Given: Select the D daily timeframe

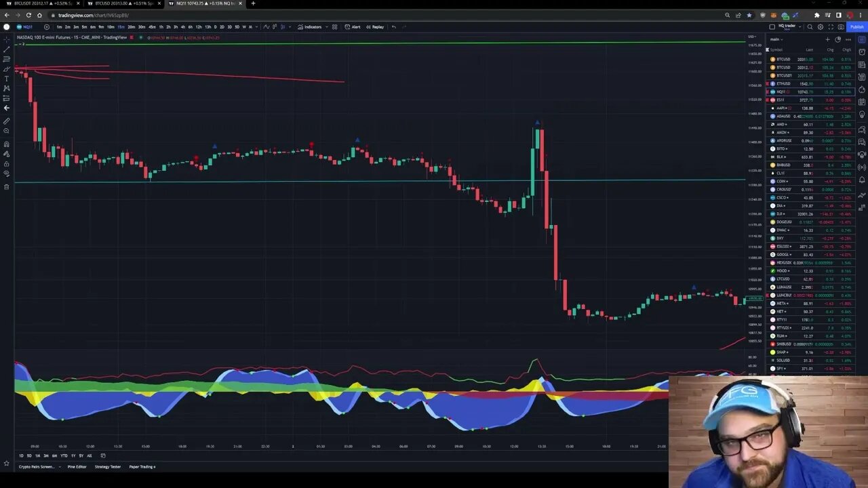Looking at the screenshot, I should tap(215, 27).
